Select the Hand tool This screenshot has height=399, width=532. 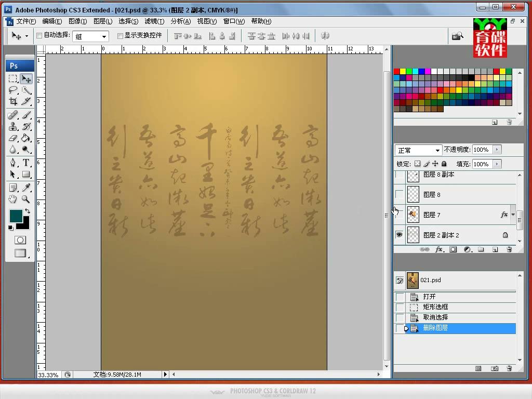(x=13, y=199)
